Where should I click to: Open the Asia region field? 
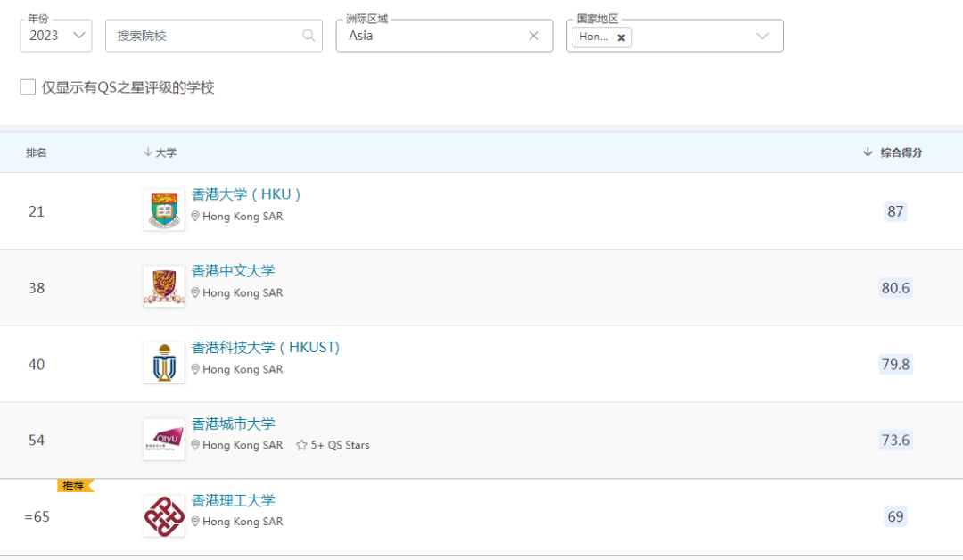click(444, 36)
